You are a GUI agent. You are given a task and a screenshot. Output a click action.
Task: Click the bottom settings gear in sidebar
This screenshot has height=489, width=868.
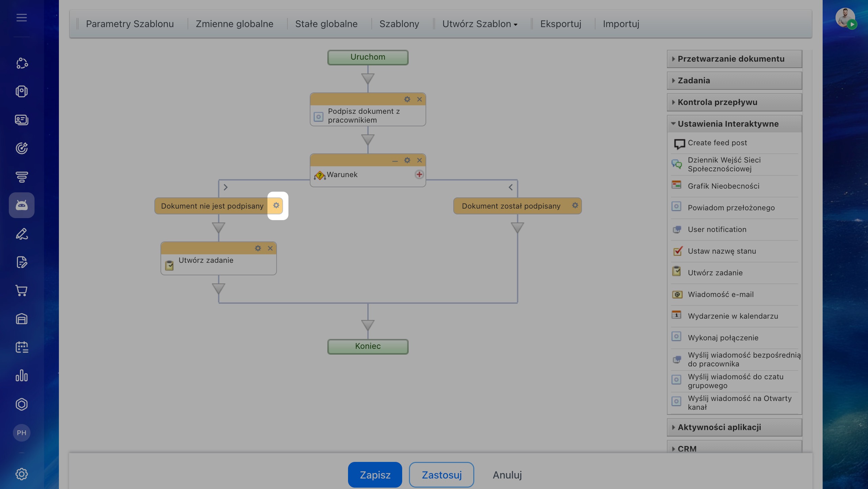click(x=22, y=474)
